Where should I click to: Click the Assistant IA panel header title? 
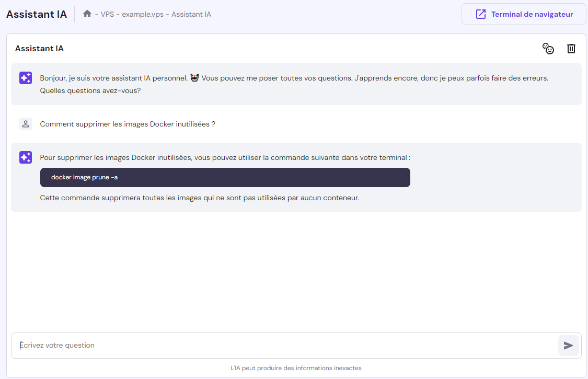(39, 48)
